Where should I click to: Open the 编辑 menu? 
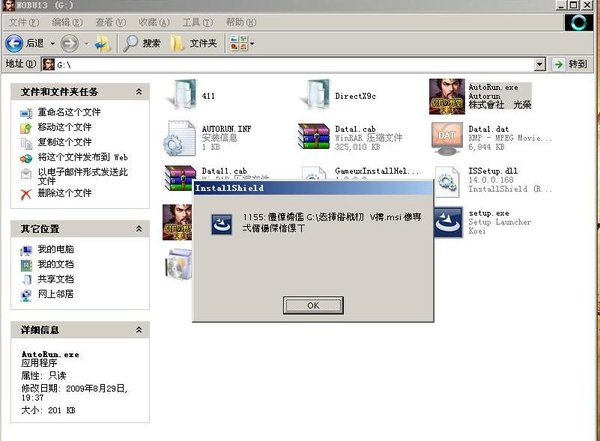tap(67, 22)
